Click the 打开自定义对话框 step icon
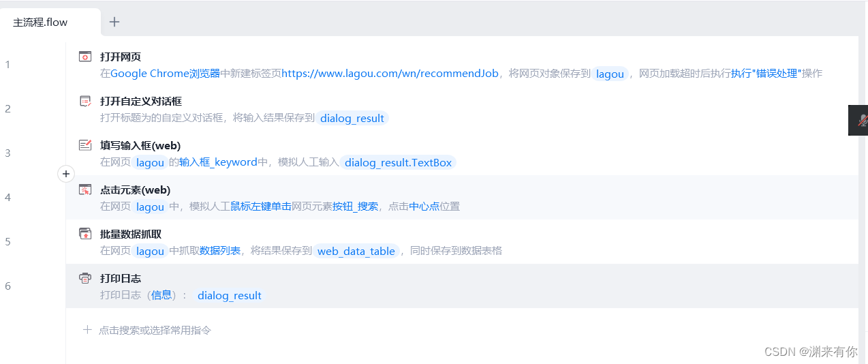Viewport: 868px width, 364px height. click(x=85, y=101)
